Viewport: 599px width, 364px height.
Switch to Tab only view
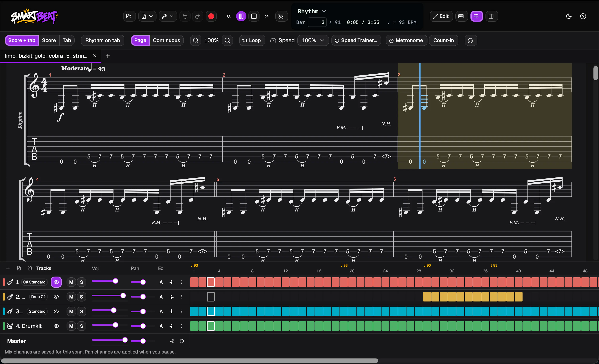click(x=67, y=40)
